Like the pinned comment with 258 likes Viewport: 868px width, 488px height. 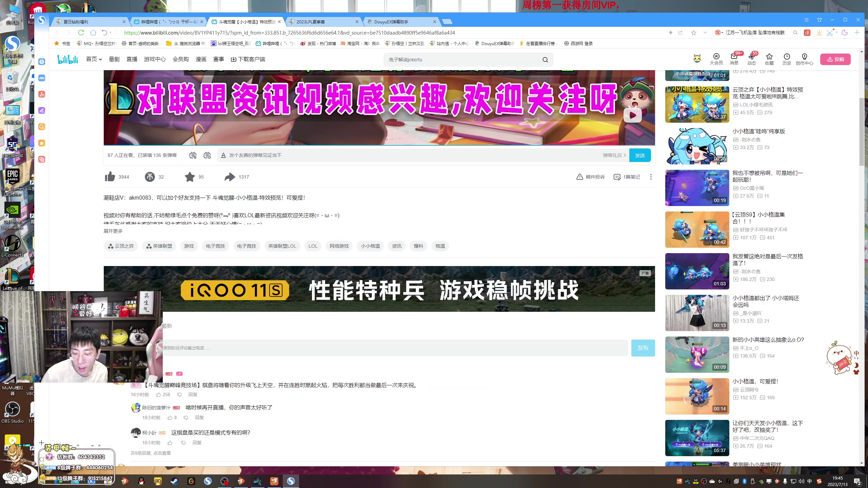tap(158, 394)
